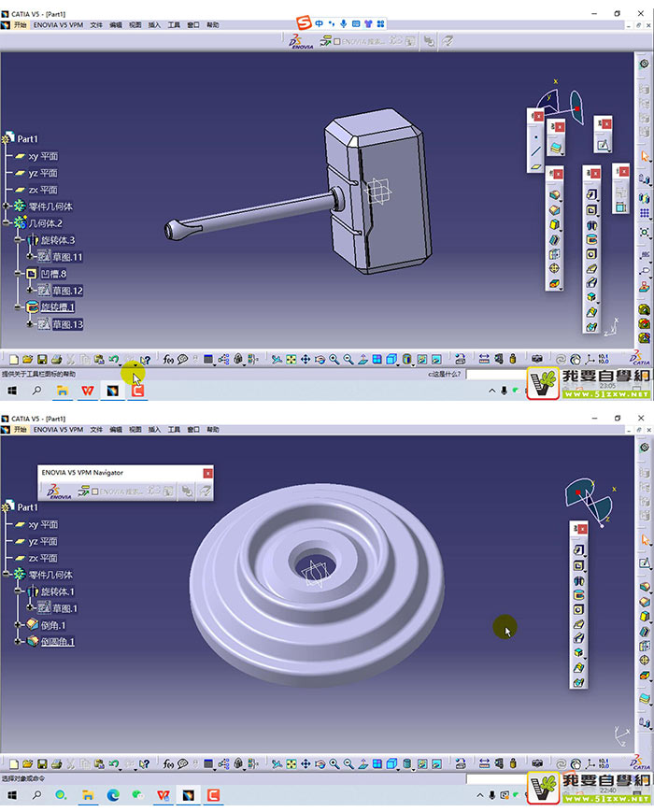
Task: Open ENOVIA V5 VPM menu in disc window
Action: [58, 429]
